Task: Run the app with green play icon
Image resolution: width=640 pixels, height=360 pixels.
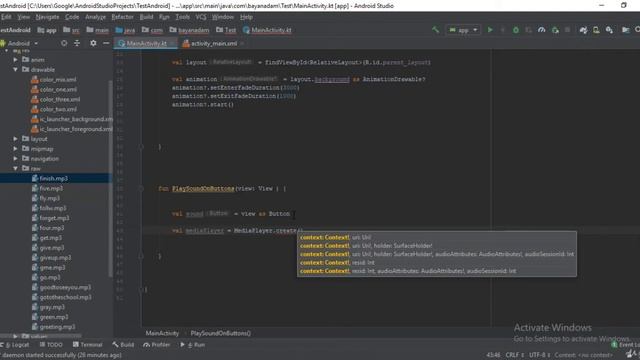Action: 490,30
